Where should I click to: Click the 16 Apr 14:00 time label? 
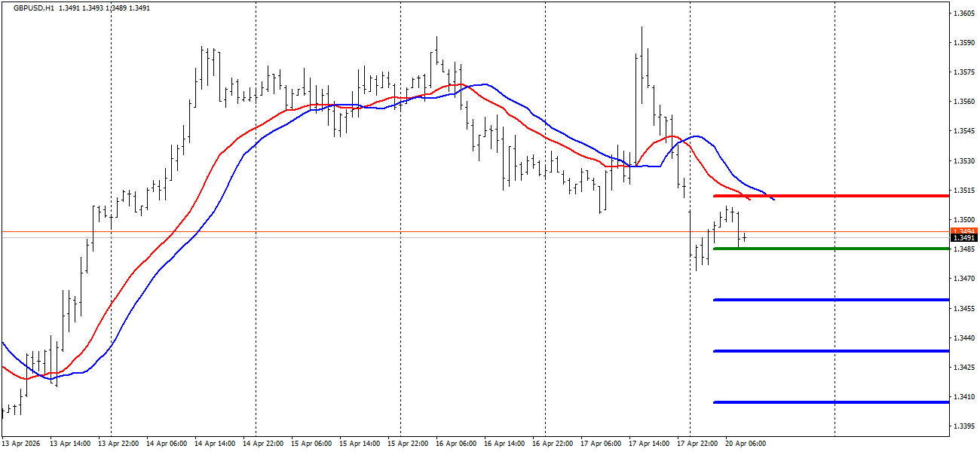pyautogui.click(x=504, y=444)
